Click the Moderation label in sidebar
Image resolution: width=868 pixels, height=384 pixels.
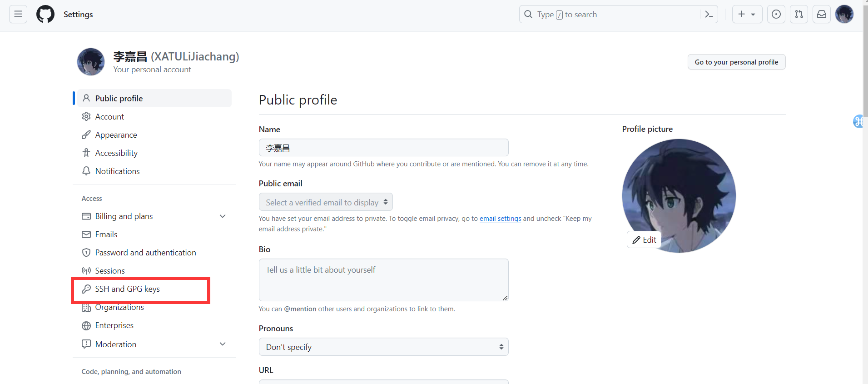coord(116,344)
